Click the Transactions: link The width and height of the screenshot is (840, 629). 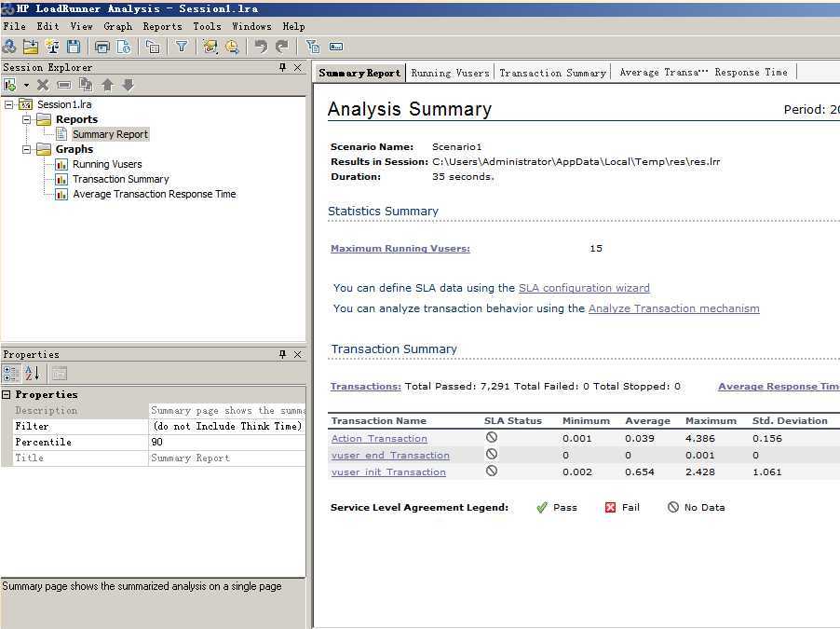(x=365, y=386)
